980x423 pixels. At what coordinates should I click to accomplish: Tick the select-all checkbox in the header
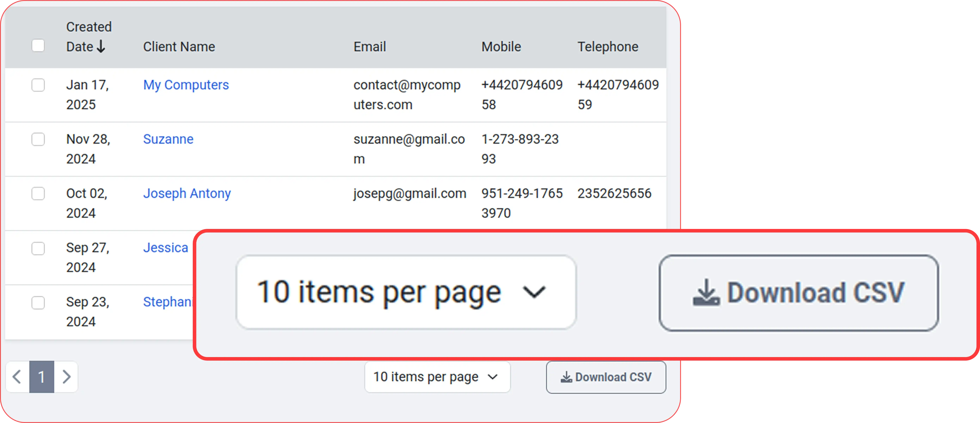[x=38, y=46]
